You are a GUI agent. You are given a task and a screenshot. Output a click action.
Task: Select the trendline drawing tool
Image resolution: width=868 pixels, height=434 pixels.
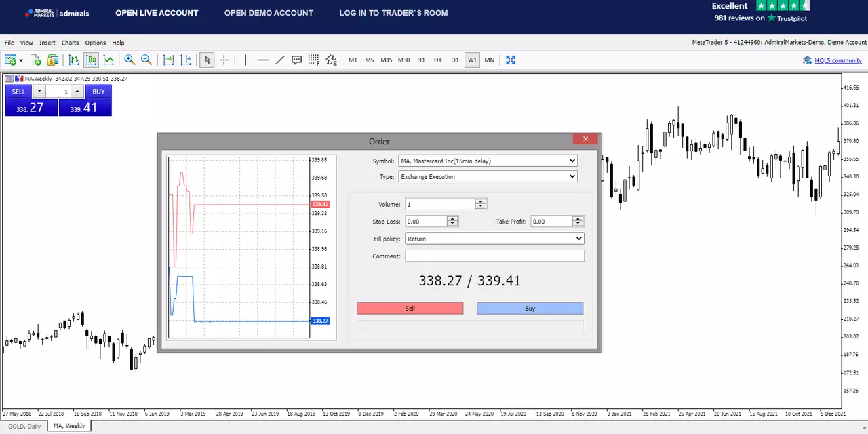pyautogui.click(x=279, y=60)
